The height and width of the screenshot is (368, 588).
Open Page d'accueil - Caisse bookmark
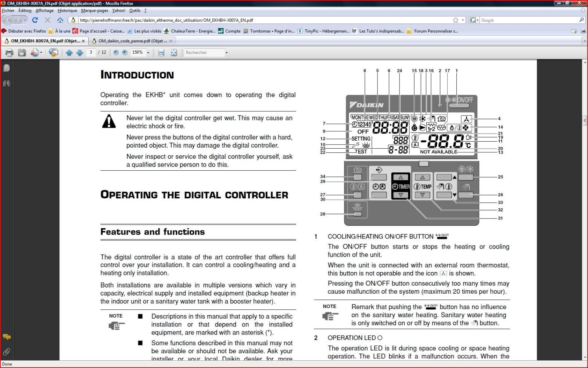coord(98,31)
